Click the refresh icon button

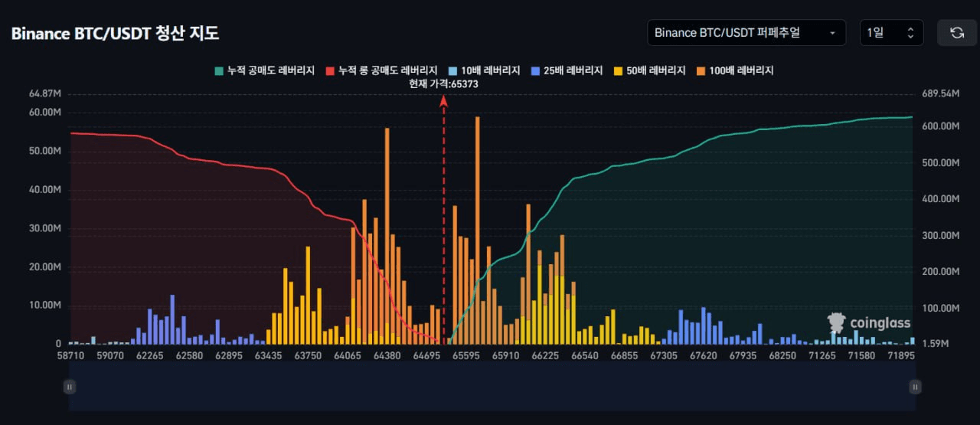point(956,33)
